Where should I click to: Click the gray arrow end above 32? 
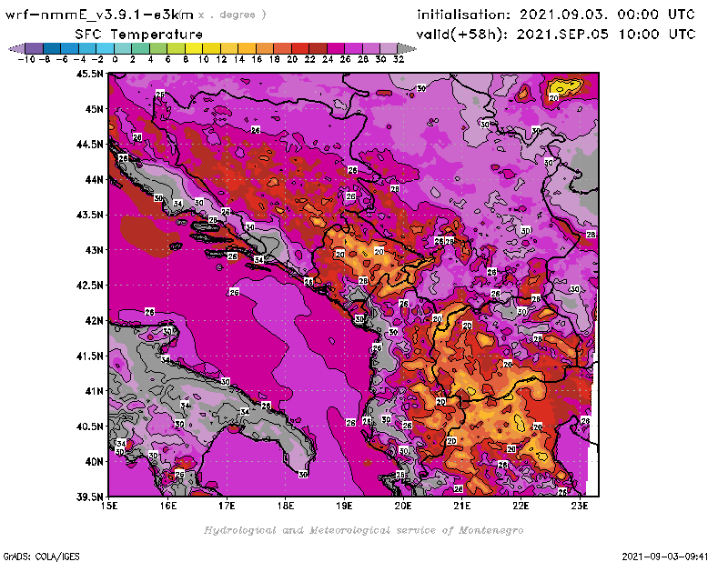pos(407,48)
